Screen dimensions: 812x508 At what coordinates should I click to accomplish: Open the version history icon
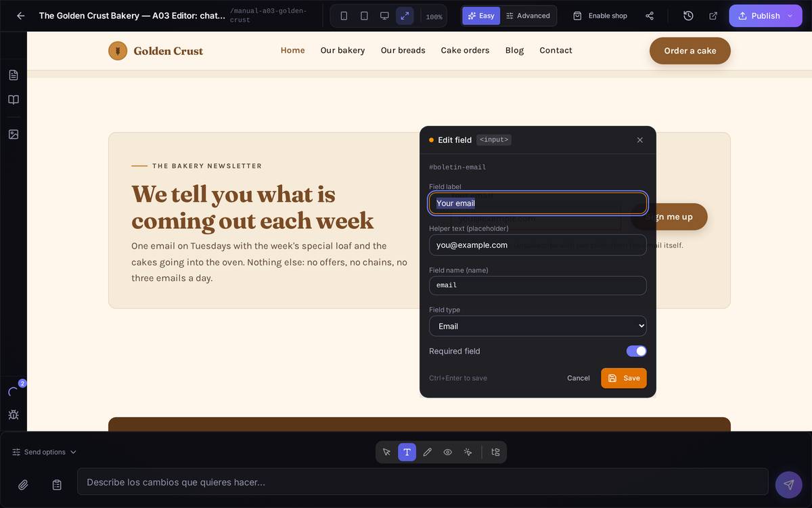coord(688,16)
